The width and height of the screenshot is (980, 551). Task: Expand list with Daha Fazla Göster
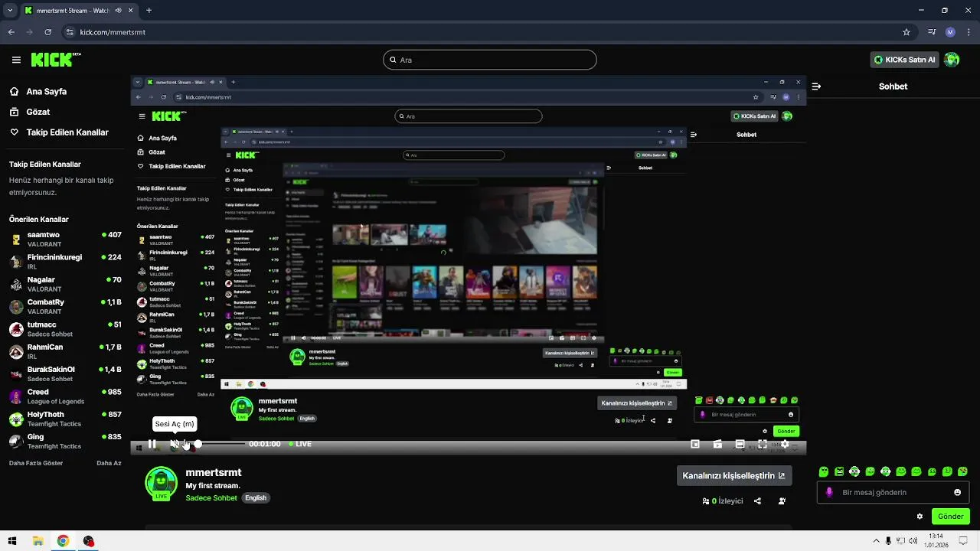pos(36,463)
